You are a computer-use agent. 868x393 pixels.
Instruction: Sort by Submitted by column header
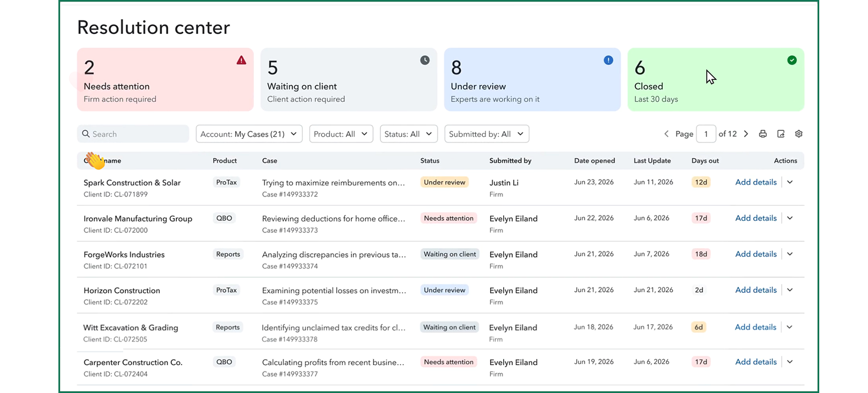click(510, 161)
